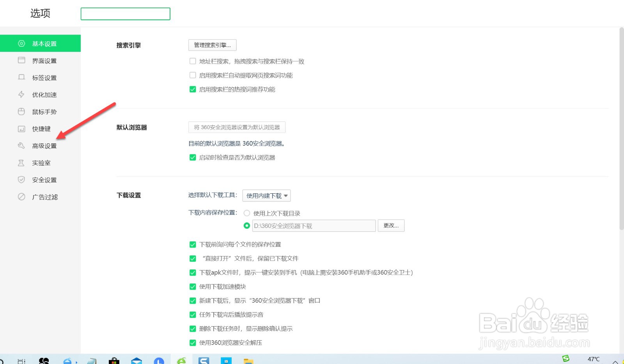Click the 目前的默认浏览器是 360安全浏览器 text
Image resolution: width=624 pixels, height=364 pixels.
236,143
